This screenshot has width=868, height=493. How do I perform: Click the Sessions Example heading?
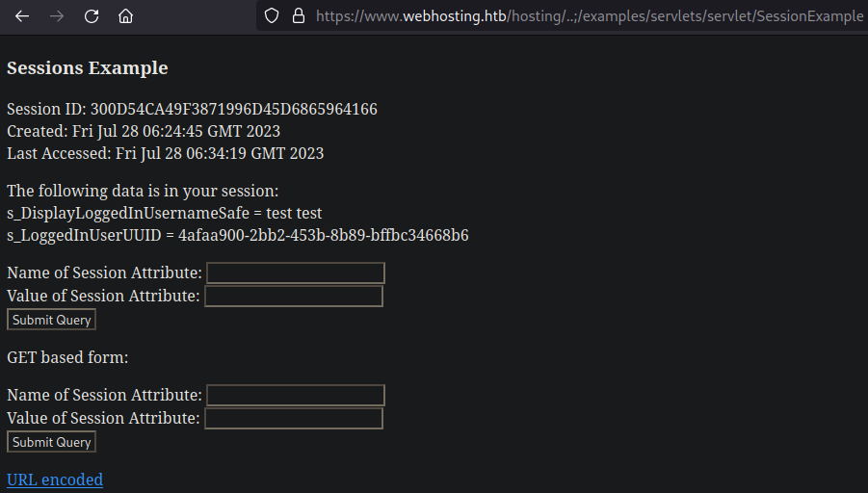pos(88,68)
